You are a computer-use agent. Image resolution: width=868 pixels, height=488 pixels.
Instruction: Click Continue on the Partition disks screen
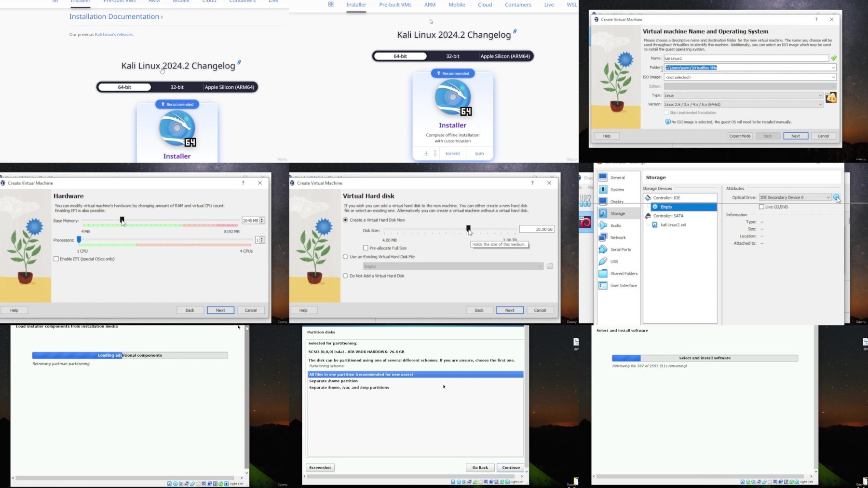click(x=511, y=468)
